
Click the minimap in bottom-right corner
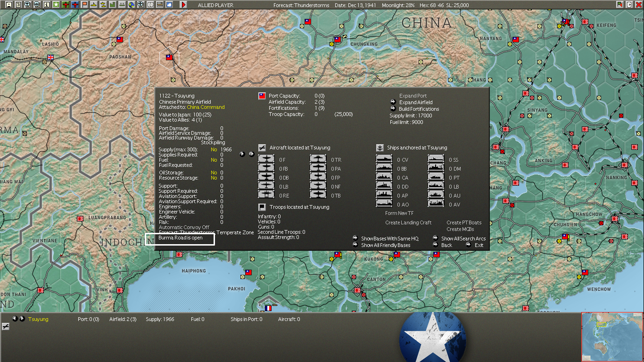[x=612, y=337]
